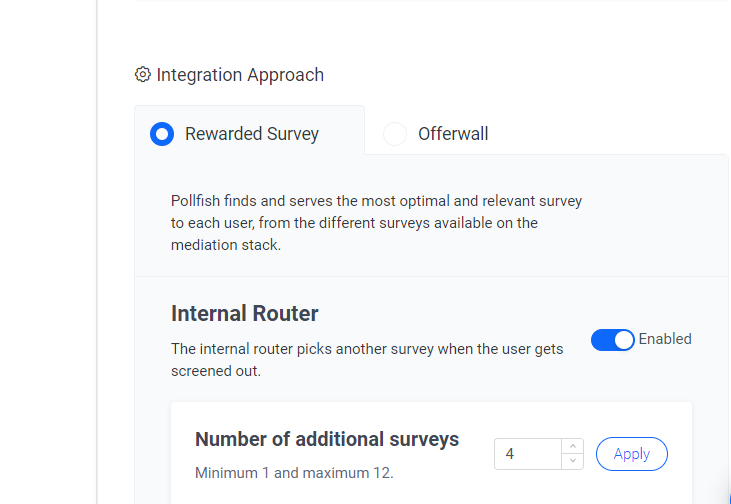
Task: Click the 'Enabled' toggle label
Action: pyautogui.click(x=665, y=339)
